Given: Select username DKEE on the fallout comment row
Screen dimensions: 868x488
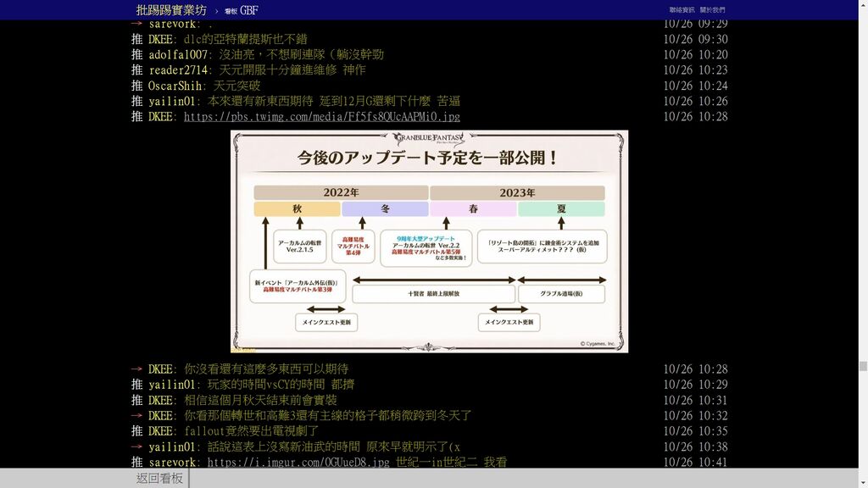Looking at the screenshot, I should coord(160,431).
